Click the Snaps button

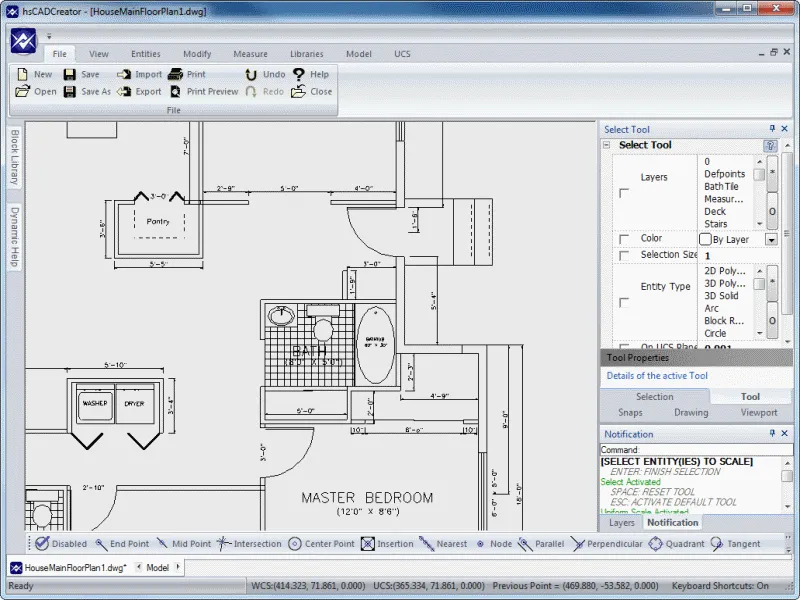pyautogui.click(x=630, y=412)
